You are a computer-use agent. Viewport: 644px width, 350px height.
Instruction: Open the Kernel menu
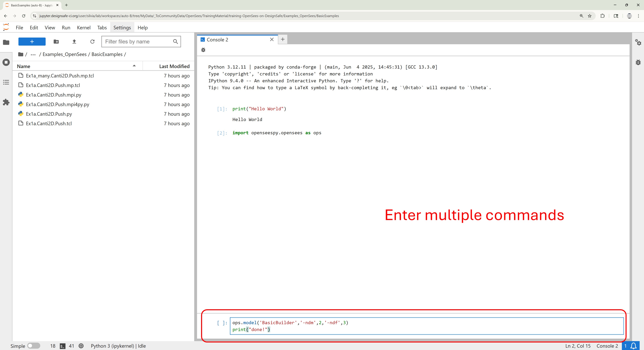point(84,27)
